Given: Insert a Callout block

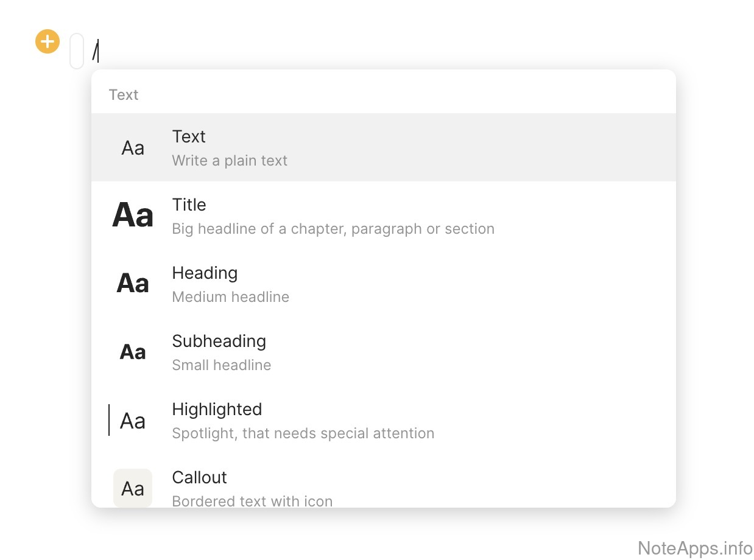Looking at the screenshot, I should tap(199, 478).
